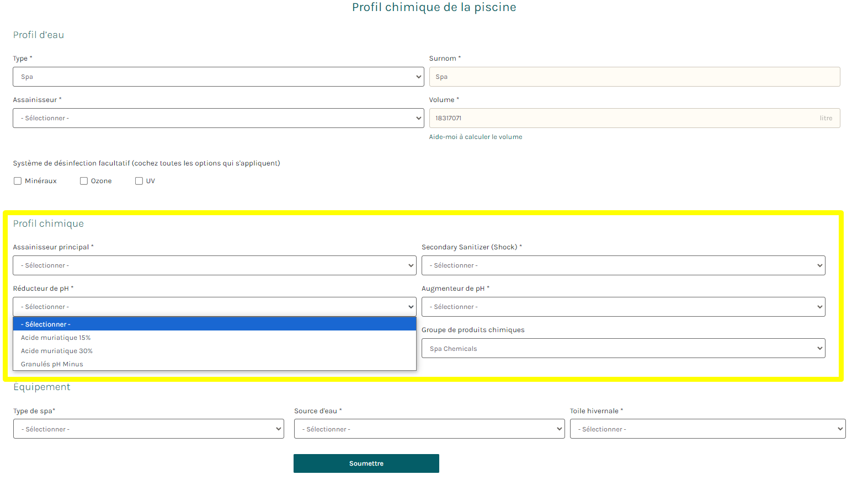Pick Granulés pH Minus option

coord(215,364)
